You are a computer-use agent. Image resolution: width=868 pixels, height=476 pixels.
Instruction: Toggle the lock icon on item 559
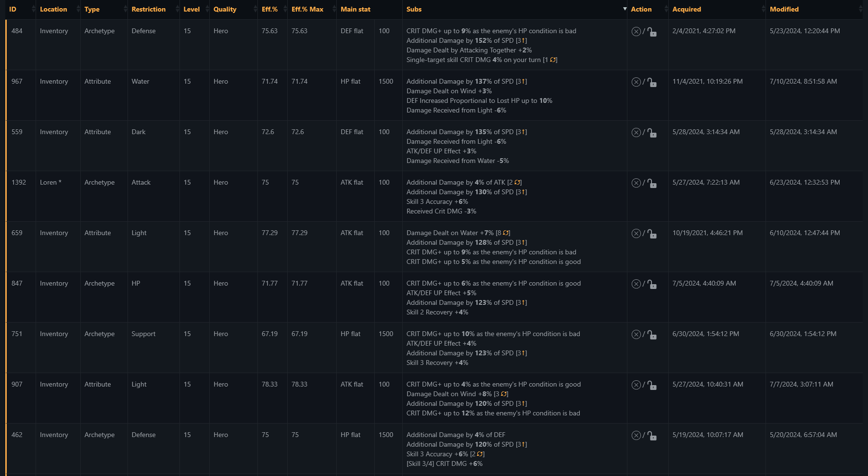[652, 133]
